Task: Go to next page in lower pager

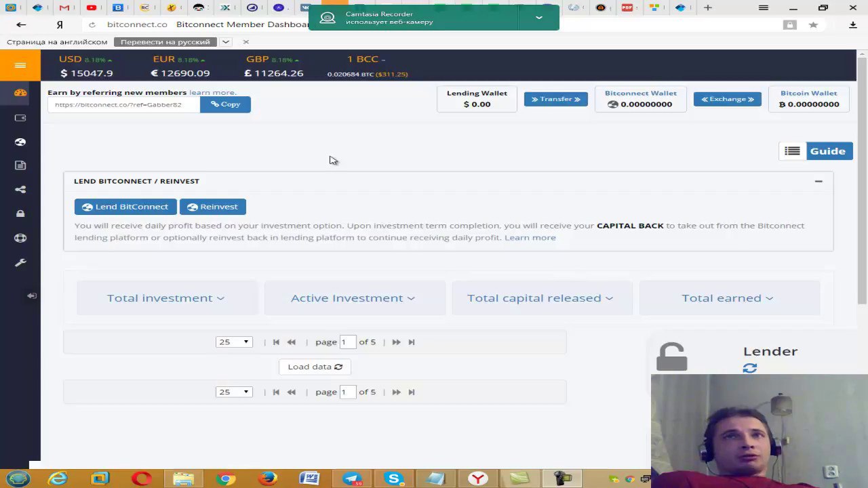Action: [x=396, y=392]
